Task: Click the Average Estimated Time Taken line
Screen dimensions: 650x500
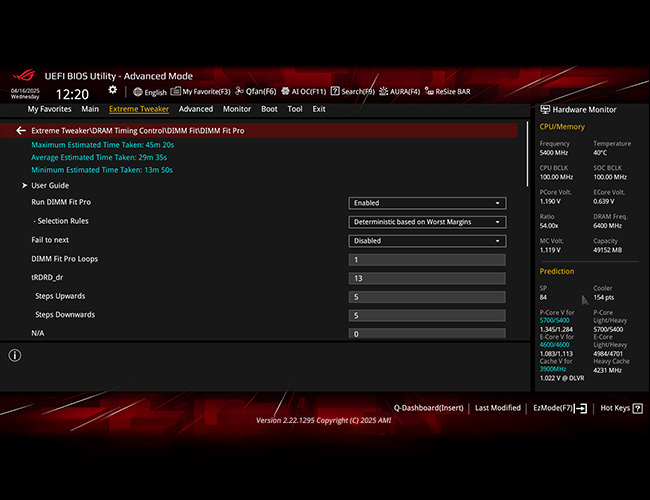Action: click(x=99, y=157)
